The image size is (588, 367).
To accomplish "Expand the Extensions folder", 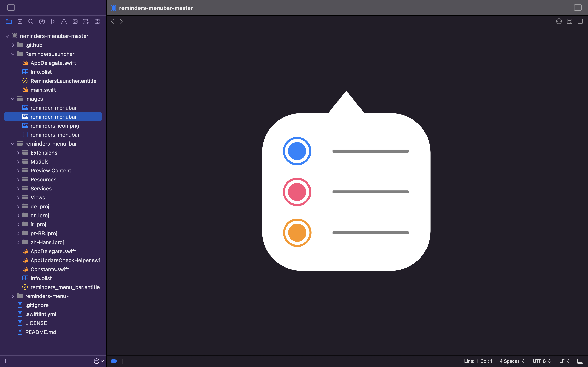I will (x=18, y=153).
